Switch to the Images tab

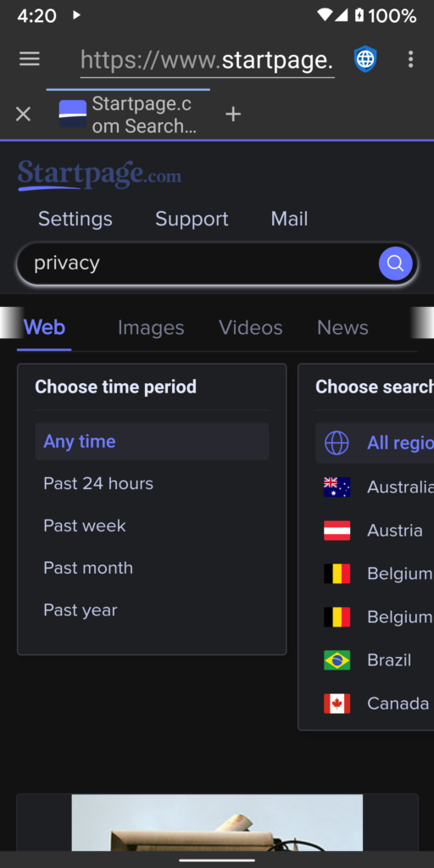coord(151,328)
